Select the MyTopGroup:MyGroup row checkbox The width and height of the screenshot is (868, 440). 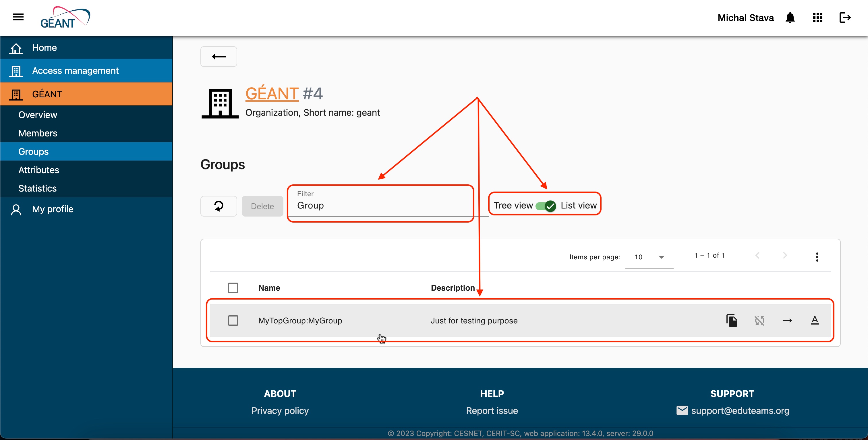[x=233, y=320]
